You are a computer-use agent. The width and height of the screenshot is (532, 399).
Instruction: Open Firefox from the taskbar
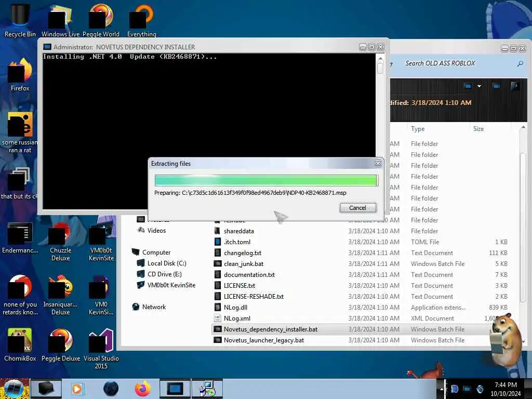click(143, 389)
